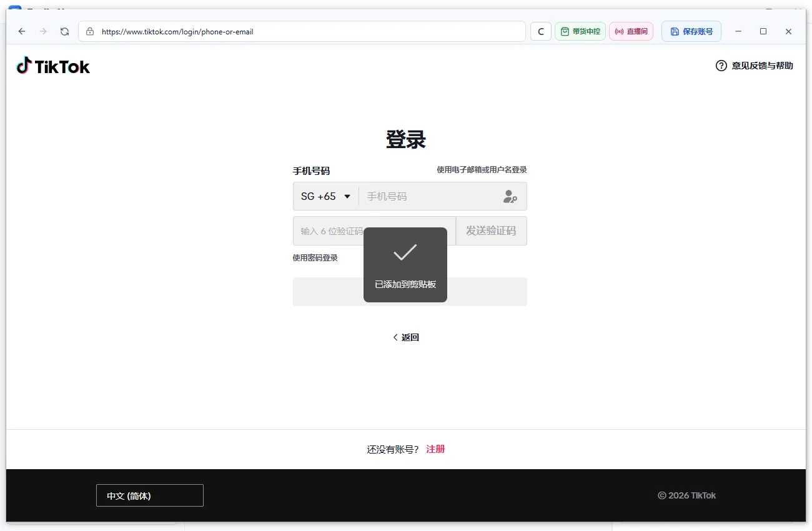The height and width of the screenshot is (531, 812).
Task: Switch to 使用电子邮箱或用户名登录
Action: (482, 170)
